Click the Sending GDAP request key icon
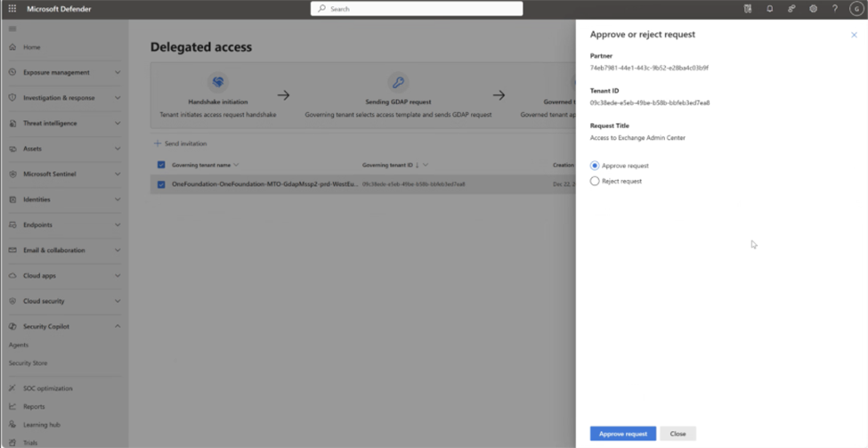Image resolution: width=868 pixels, height=448 pixels. (398, 83)
